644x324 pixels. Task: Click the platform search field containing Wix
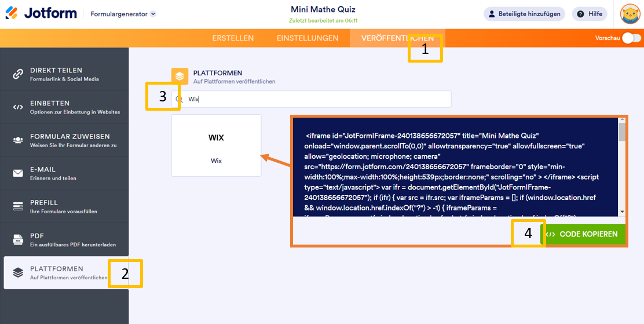point(312,99)
